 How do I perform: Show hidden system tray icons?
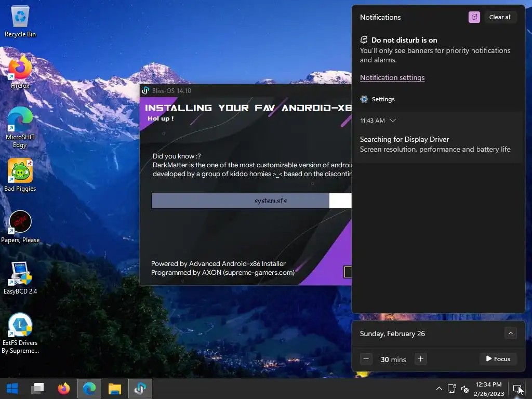coord(439,389)
